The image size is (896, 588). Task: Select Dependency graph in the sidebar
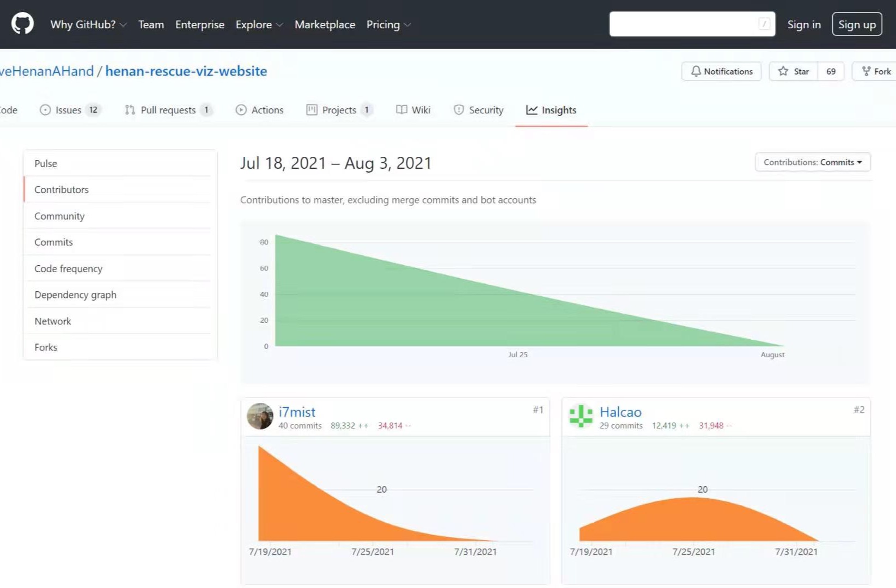click(x=75, y=295)
